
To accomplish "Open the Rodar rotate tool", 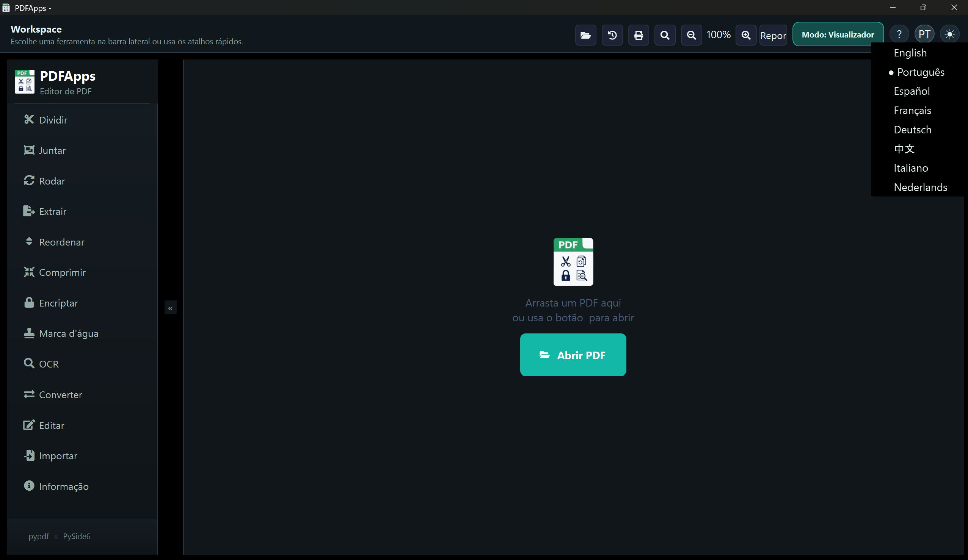I will coord(82,181).
